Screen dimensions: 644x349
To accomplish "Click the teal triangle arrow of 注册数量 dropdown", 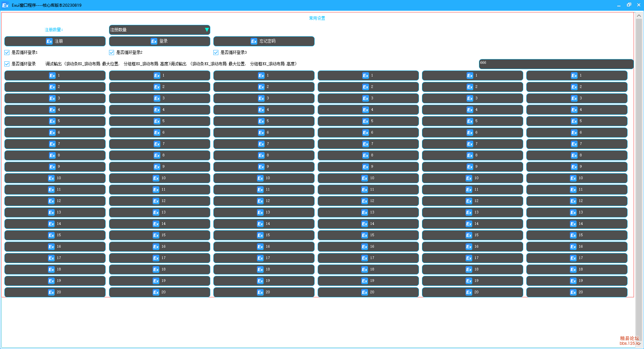I will tap(207, 30).
